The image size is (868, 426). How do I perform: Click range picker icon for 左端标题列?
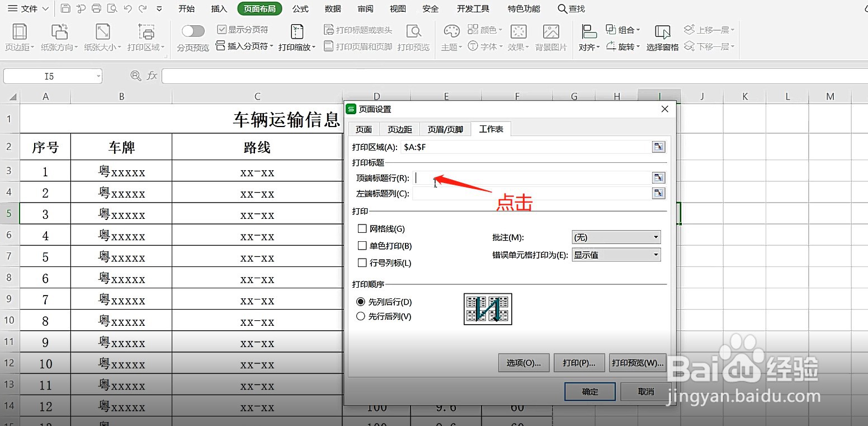659,193
